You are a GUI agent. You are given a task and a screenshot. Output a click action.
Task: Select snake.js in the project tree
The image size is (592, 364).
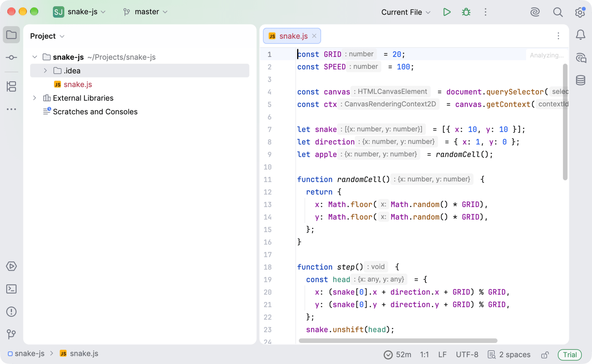click(x=78, y=84)
